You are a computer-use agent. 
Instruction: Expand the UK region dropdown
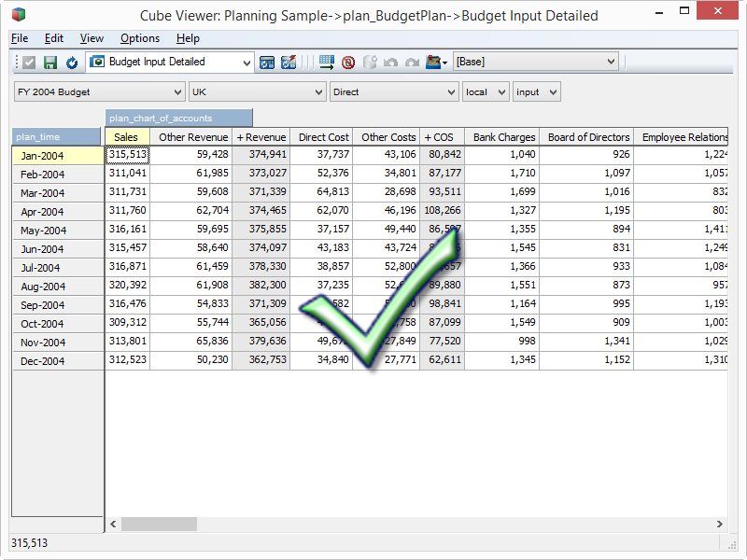coord(317,92)
